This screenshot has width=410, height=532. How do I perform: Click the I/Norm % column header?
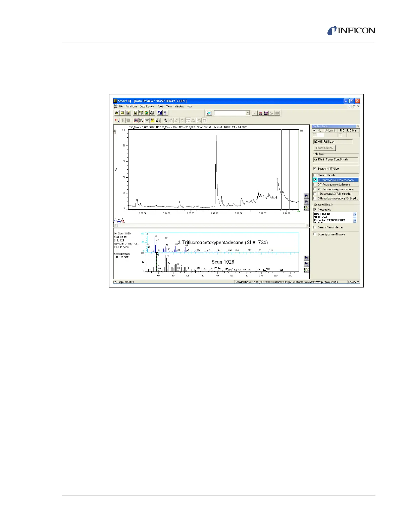coord(330,131)
